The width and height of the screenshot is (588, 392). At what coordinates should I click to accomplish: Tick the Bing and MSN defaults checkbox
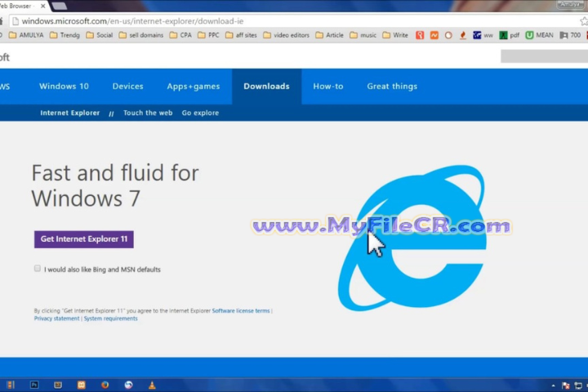pos(37,268)
